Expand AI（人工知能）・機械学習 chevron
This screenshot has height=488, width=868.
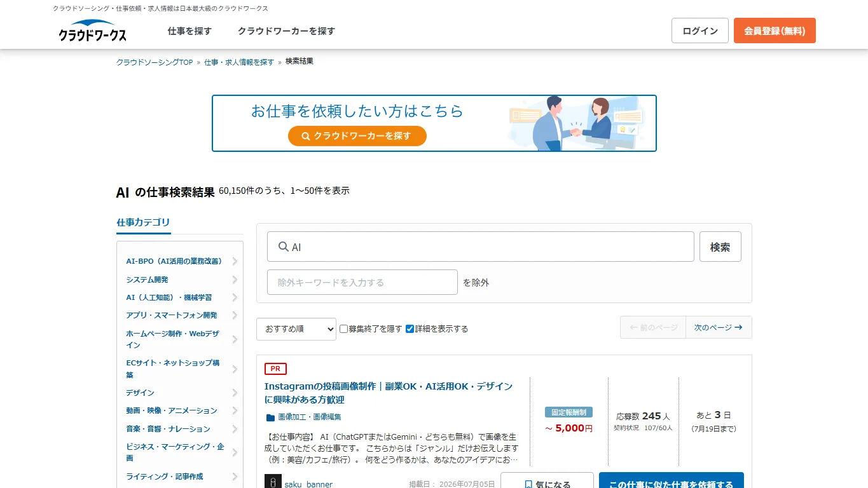235,297
